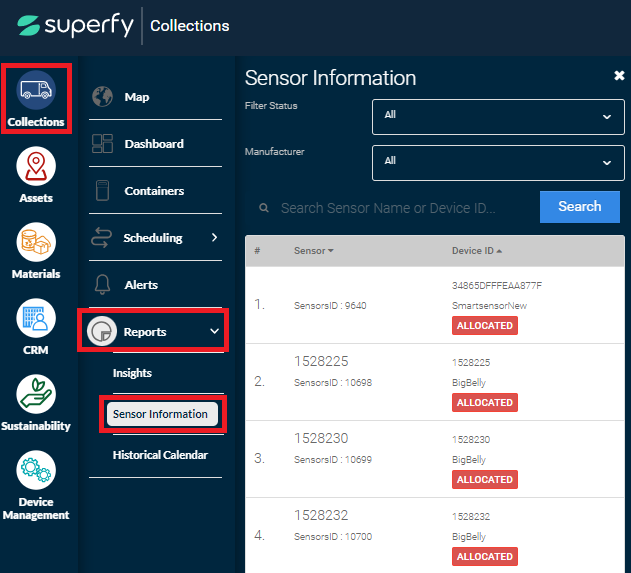631x573 pixels.
Task: Open the Containers menu item
Action: (x=155, y=191)
